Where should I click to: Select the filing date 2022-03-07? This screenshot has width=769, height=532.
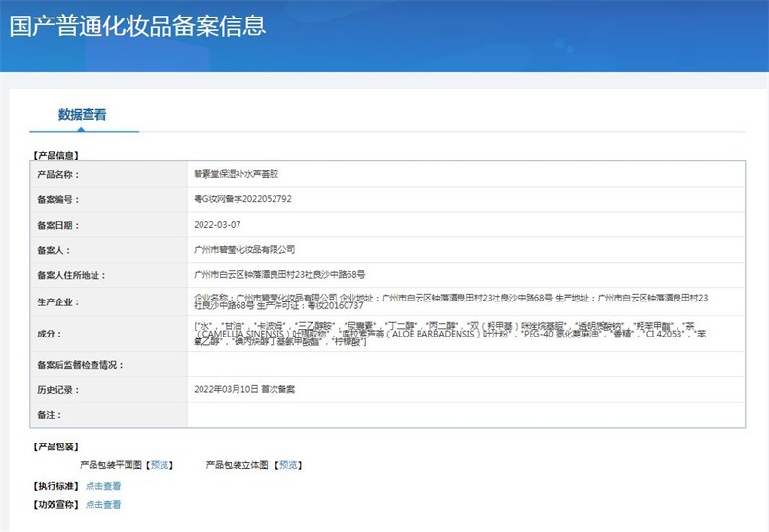217,225
